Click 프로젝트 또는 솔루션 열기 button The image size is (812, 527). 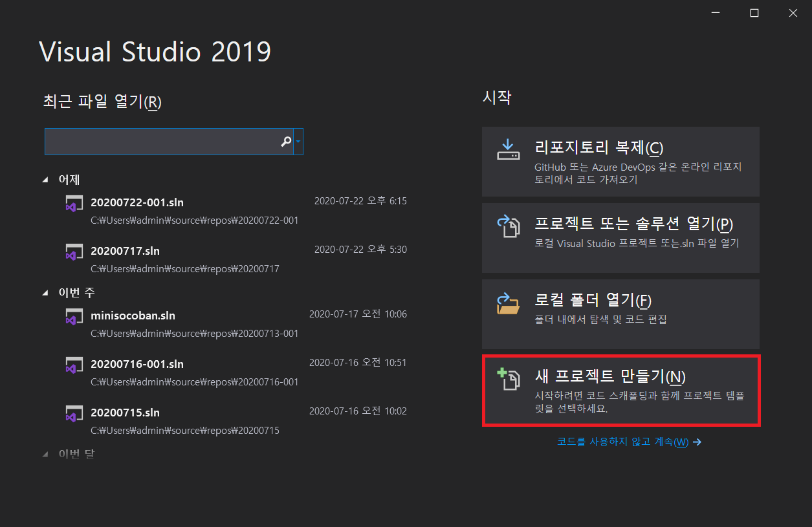point(620,237)
